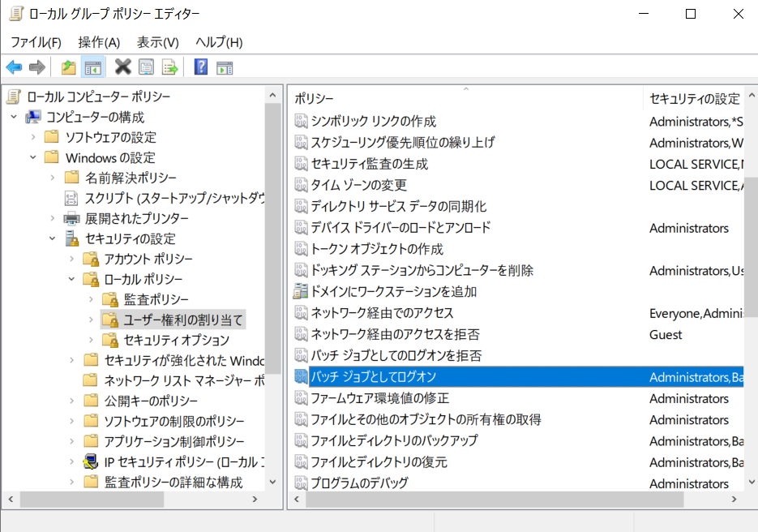Viewport: 758px width, 532px height.
Task: Click the セキュリティの設定 column header
Action: [694, 98]
